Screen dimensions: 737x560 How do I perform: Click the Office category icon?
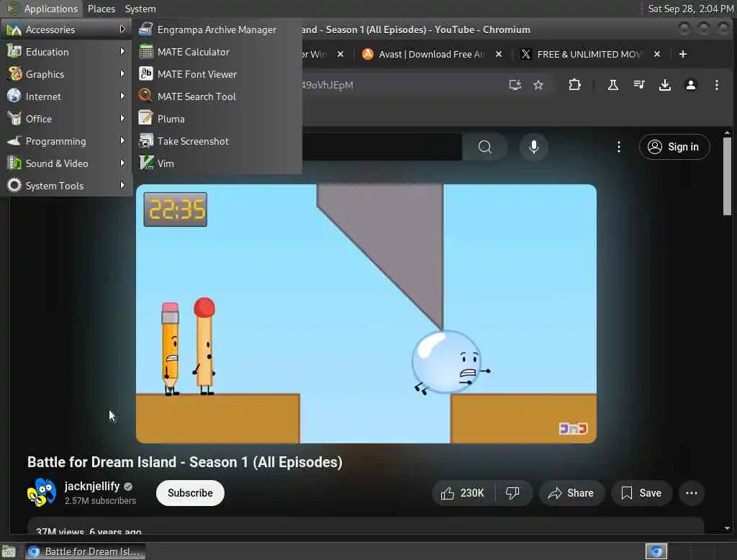tap(14, 118)
